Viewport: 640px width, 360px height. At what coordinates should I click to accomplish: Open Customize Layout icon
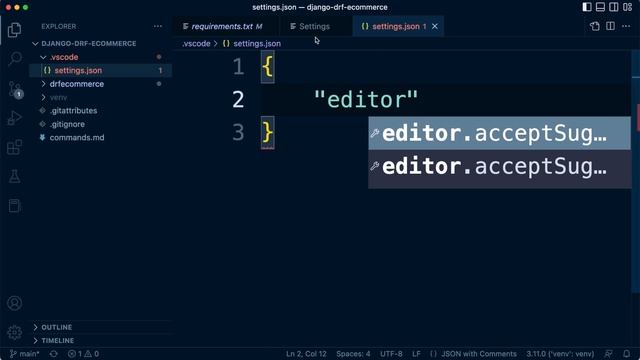627,7
